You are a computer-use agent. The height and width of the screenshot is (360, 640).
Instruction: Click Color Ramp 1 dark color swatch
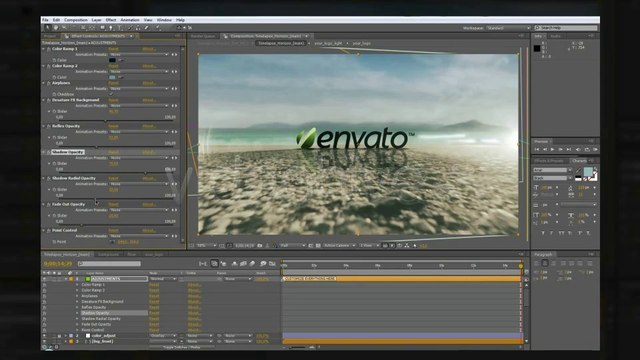click(x=112, y=60)
